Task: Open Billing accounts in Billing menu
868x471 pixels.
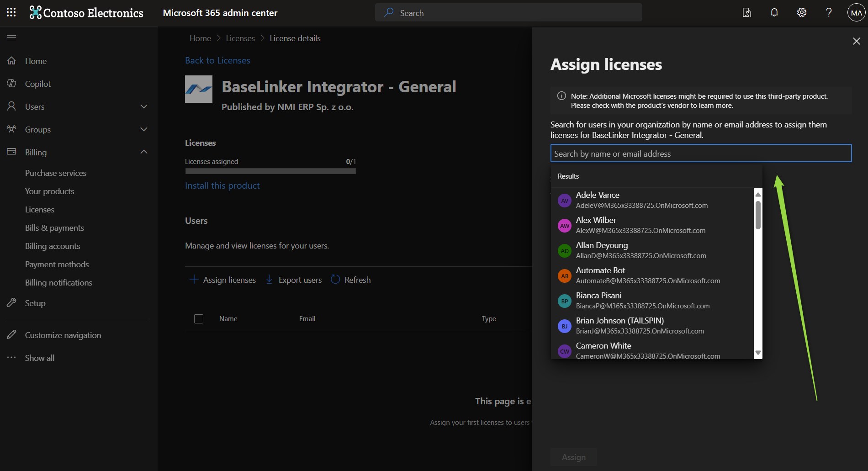Action: tap(53, 246)
